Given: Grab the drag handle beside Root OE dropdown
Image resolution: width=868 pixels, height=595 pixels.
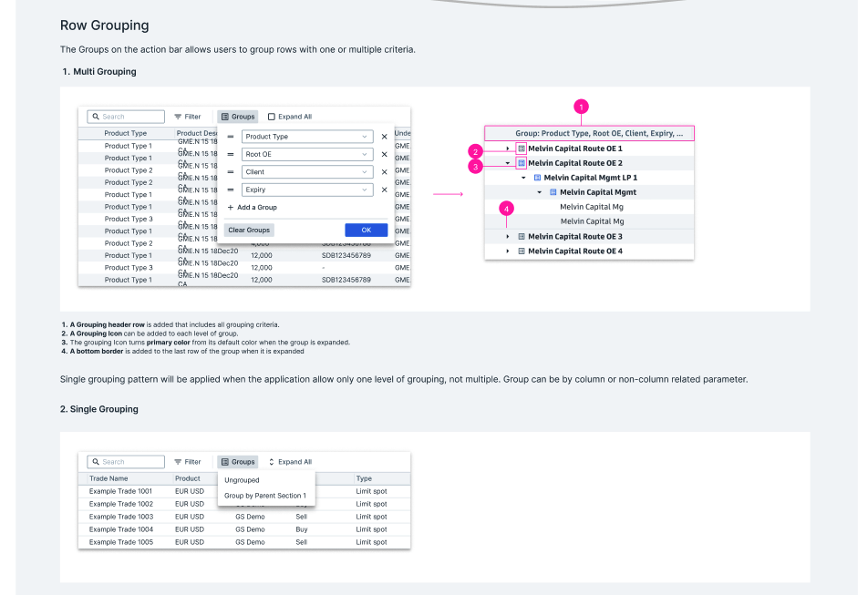Looking at the screenshot, I should [231, 154].
